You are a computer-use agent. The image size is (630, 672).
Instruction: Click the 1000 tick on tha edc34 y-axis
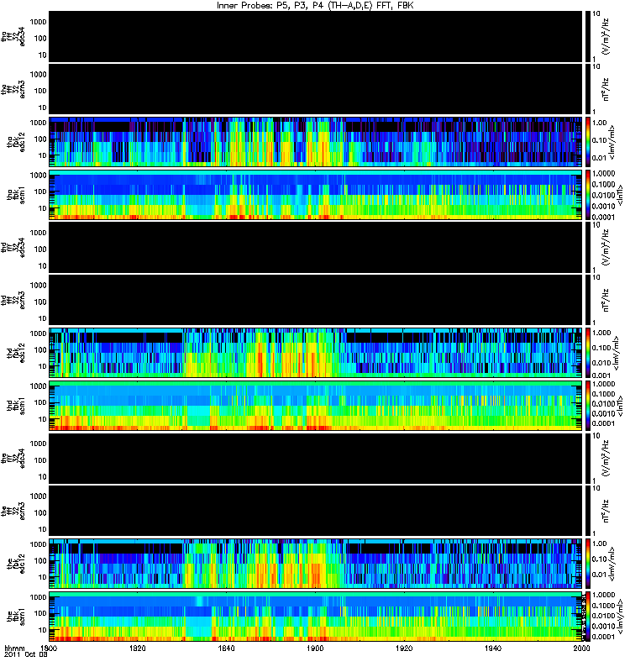point(38,22)
